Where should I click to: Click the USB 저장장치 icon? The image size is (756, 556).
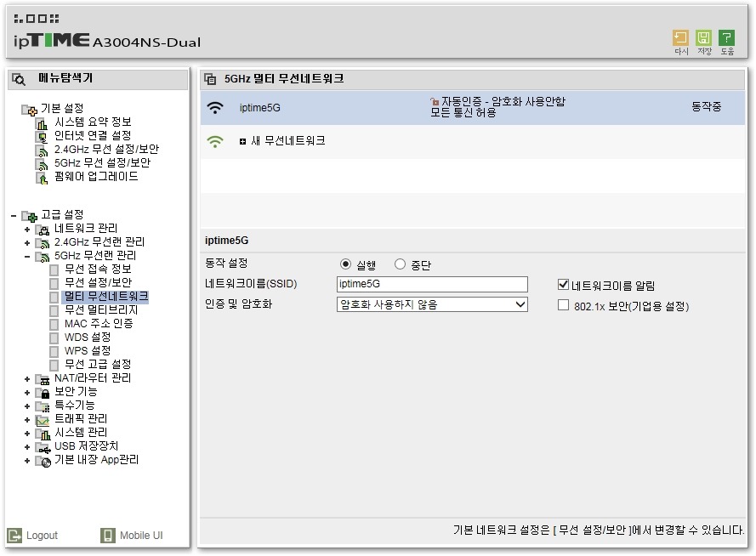point(43,447)
